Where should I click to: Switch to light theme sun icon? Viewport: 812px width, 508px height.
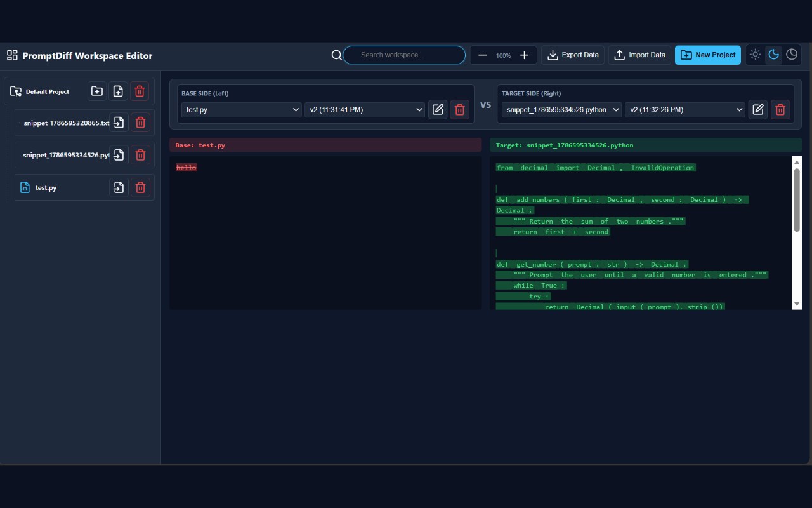pyautogui.click(x=755, y=55)
